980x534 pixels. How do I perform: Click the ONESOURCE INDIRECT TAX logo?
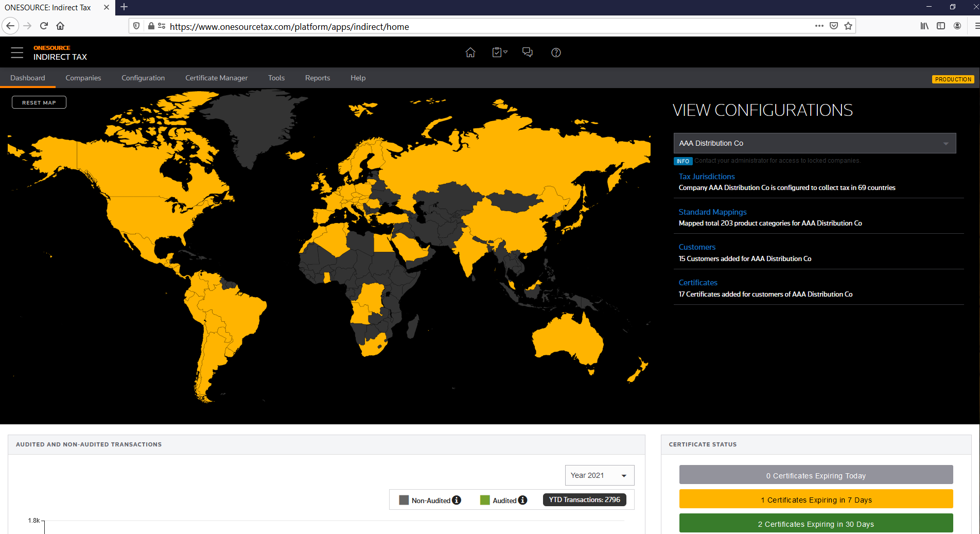[60, 53]
